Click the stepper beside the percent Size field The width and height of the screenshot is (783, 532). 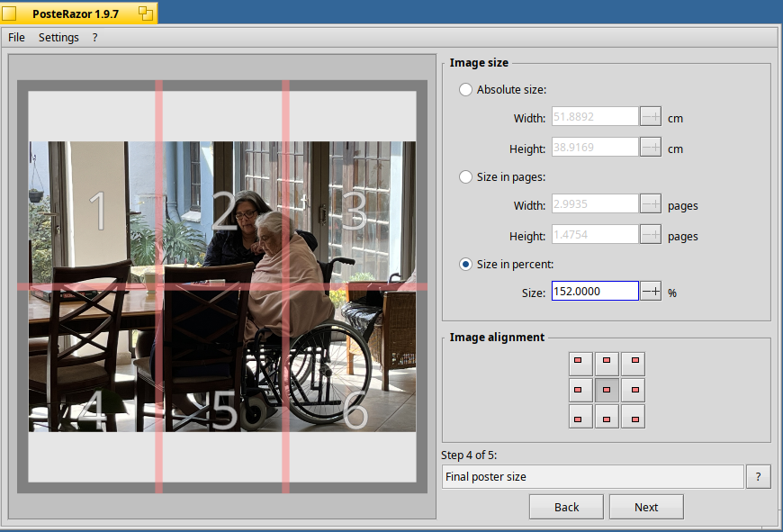651,292
